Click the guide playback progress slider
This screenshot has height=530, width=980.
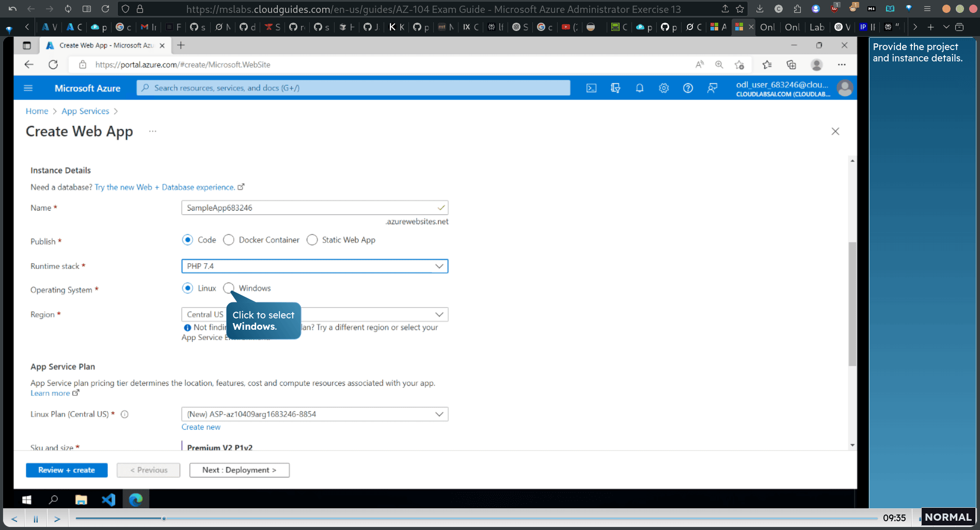coord(475,518)
